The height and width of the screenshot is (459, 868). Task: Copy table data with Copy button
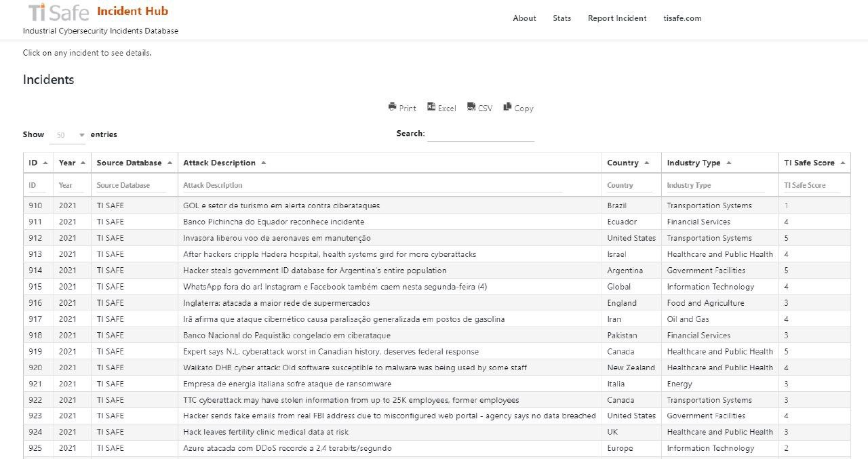pyautogui.click(x=518, y=108)
